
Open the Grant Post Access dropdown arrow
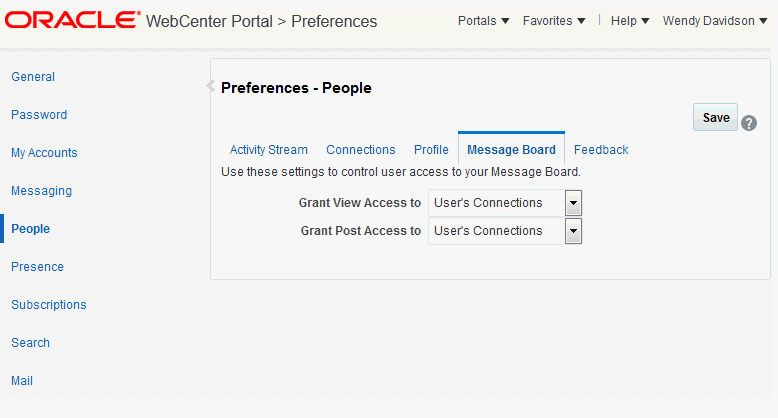click(573, 231)
